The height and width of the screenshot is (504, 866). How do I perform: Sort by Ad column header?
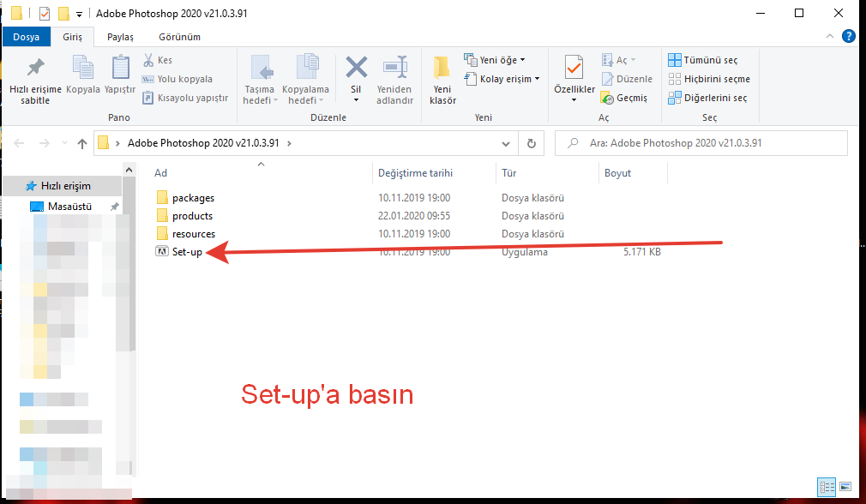[160, 173]
